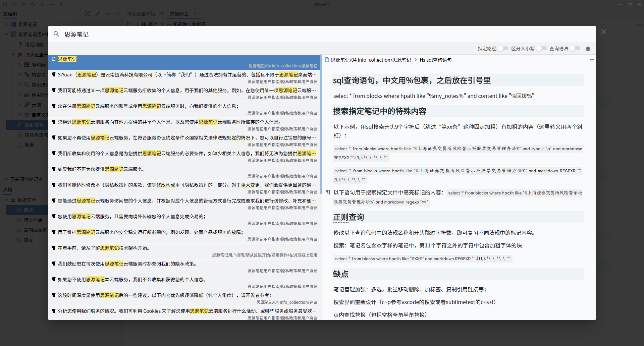
Task: Switch to dark mode via moon icon
Action: pos(33,4)
